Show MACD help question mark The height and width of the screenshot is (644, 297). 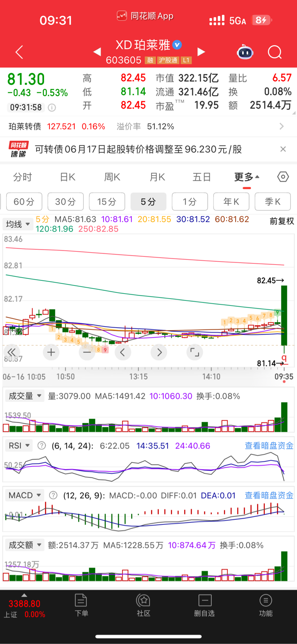click(53, 495)
